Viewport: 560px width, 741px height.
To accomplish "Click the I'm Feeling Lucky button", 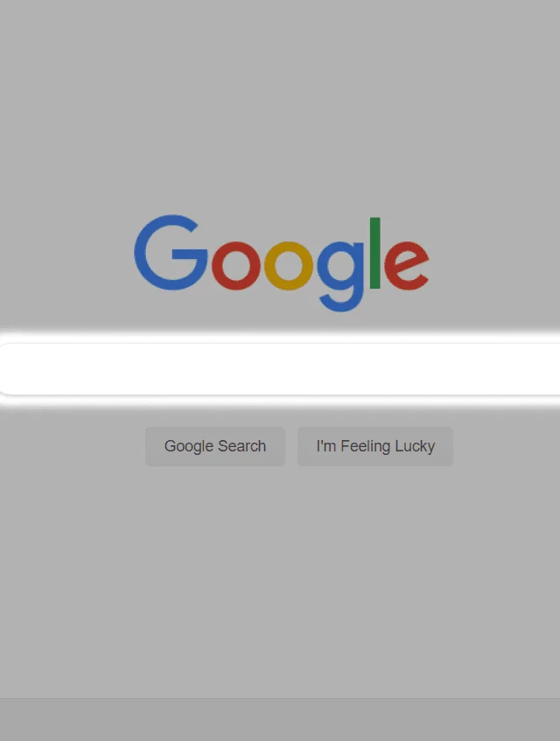I will pos(375,446).
